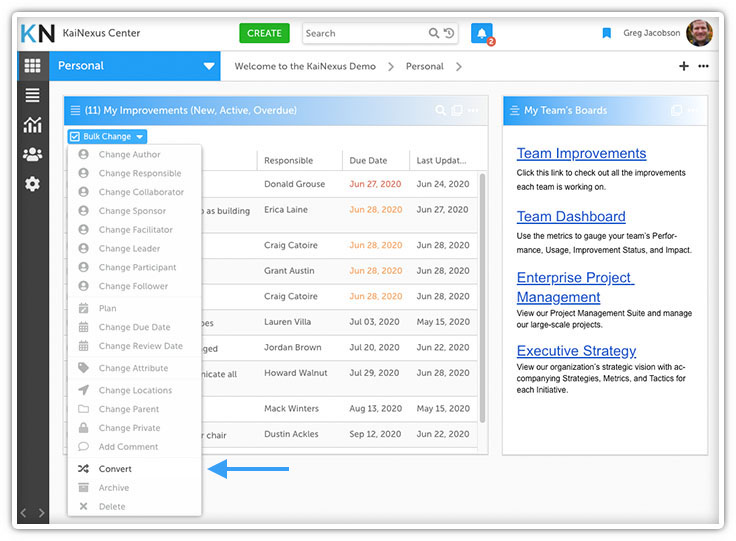Click Donald Grouse in Responsible column

[294, 184]
